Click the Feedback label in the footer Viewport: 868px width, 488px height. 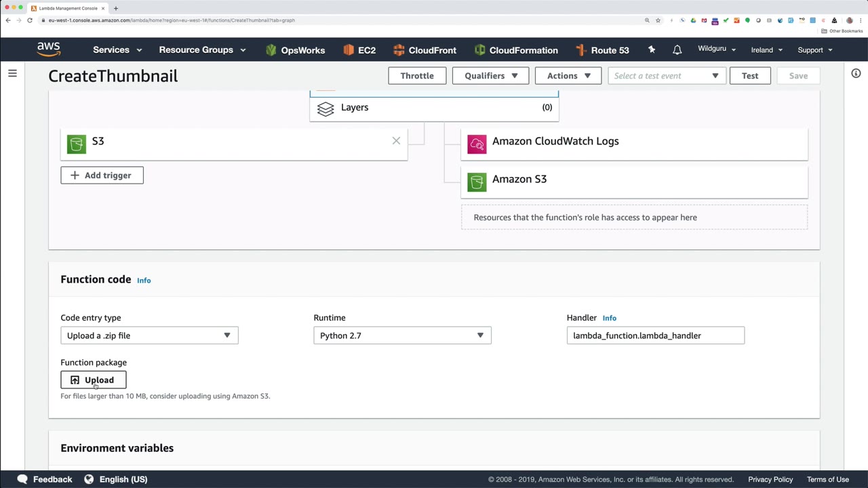tap(52, 479)
